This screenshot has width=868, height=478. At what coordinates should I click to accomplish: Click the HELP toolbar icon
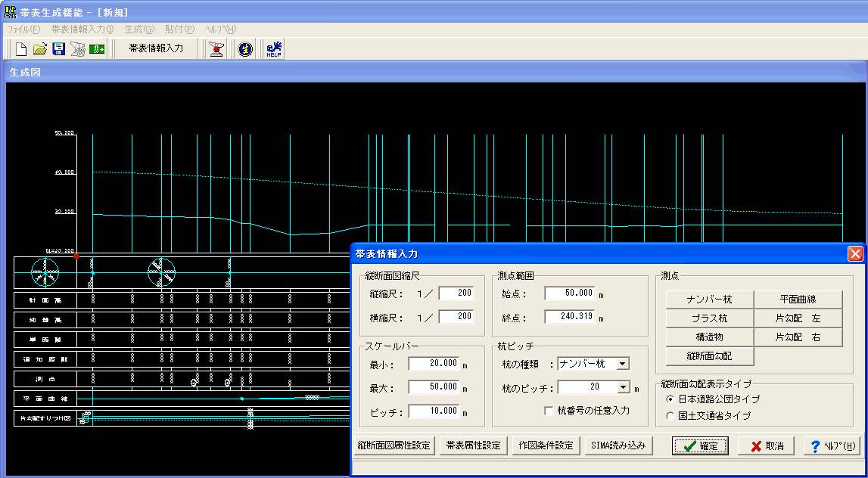tap(273, 49)
